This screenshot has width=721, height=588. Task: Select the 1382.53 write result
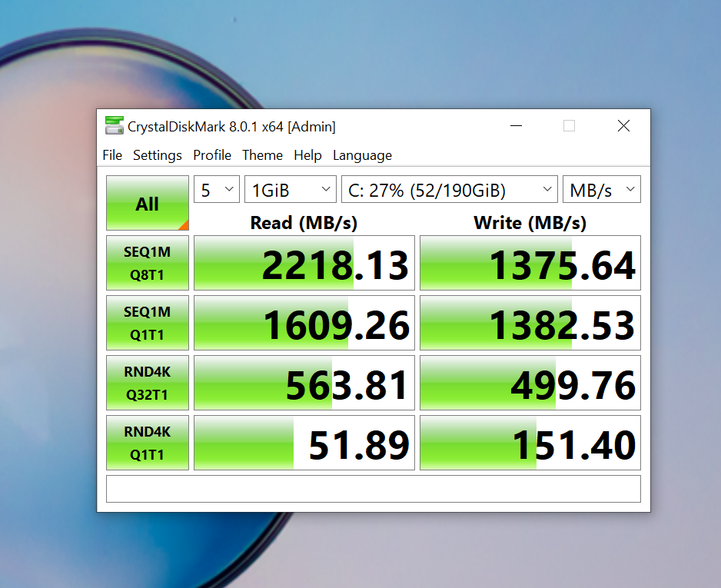(530, 323)
